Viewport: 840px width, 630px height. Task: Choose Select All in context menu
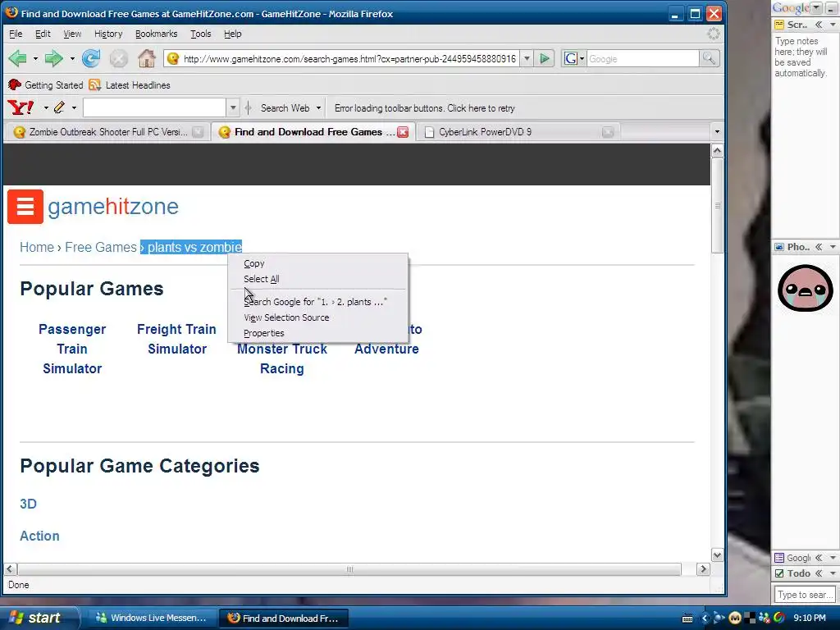click(x=317, y=279)
